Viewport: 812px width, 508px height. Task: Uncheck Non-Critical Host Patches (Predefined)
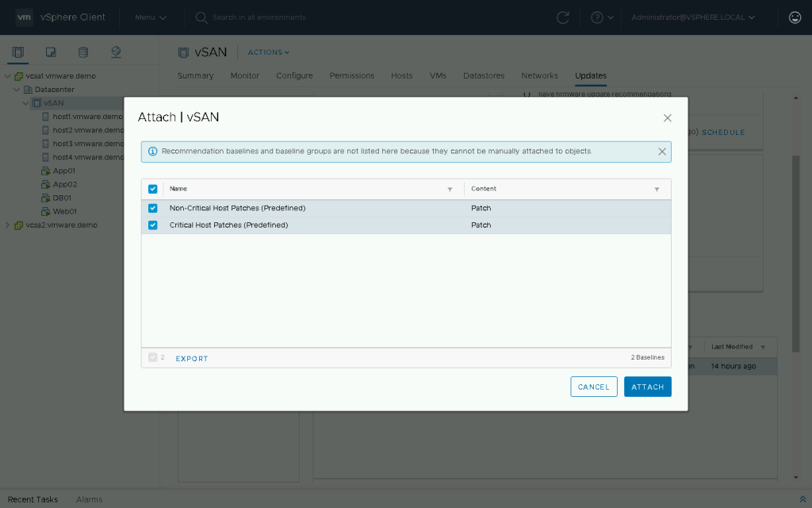point(153,208)
